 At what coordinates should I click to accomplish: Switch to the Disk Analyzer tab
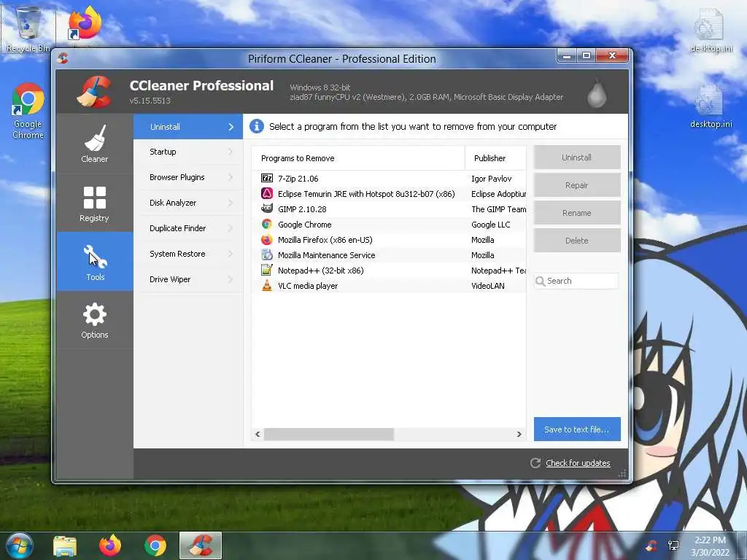tap(188, 203)
